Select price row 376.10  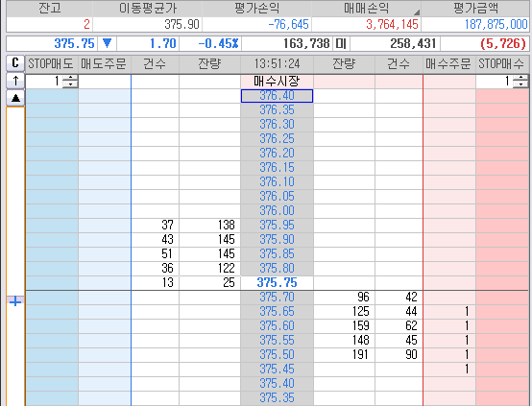[x=277, y=182]
